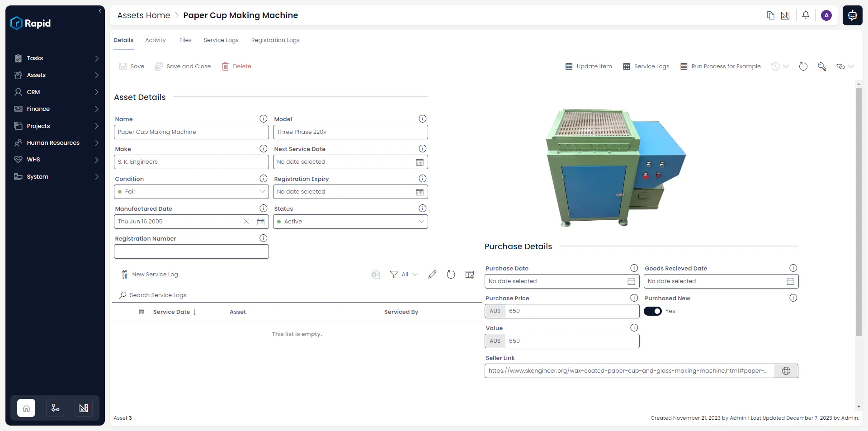This screenshot has width=868, height=431.
Task: Expand the Finance sidebar menu
Action: click(55, 109)
